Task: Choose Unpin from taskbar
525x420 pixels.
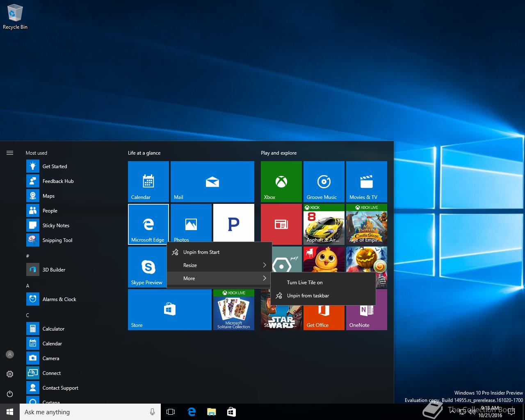Action: (323, 296)
